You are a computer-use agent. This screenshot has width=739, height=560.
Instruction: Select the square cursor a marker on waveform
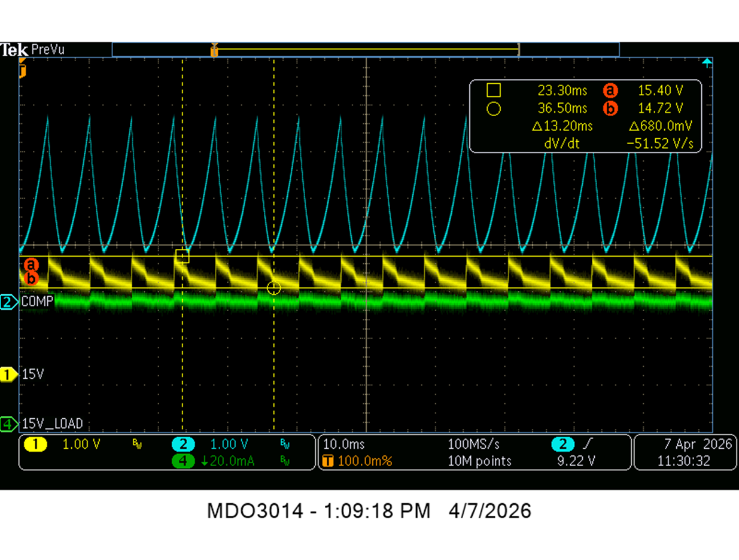182,257
